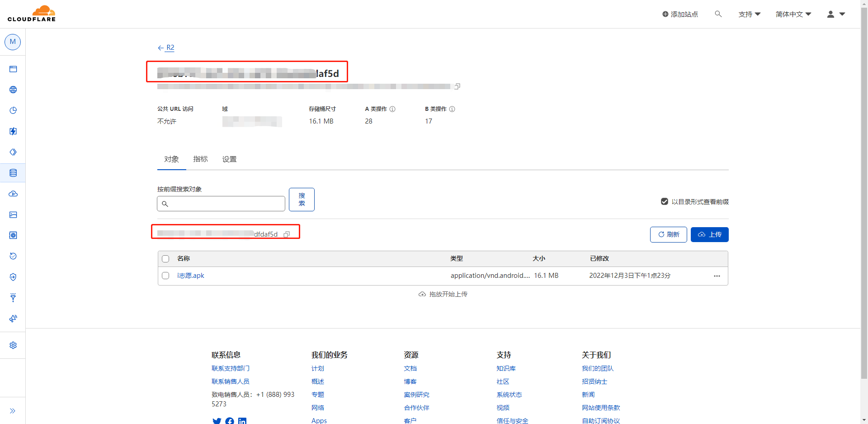The width and height of the screenshot is (868, 424).
Task: Open 概述 footer link
Action: [x=318, y=381]
